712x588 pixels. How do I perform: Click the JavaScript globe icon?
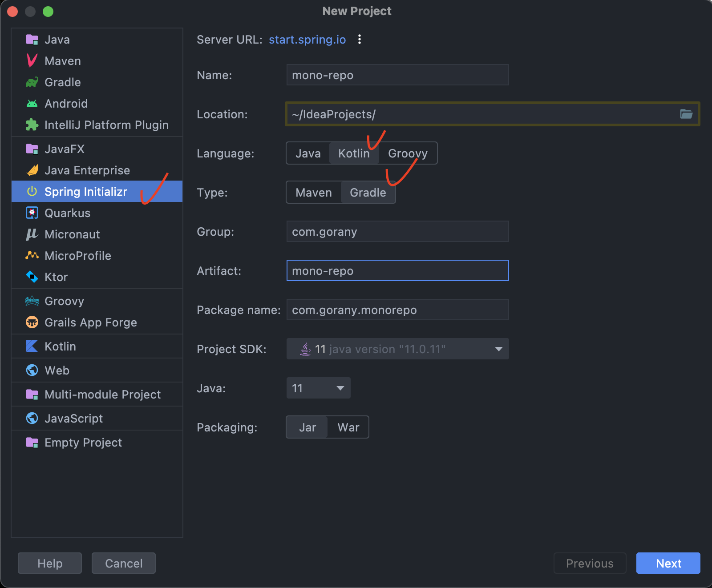coord(32,419)
